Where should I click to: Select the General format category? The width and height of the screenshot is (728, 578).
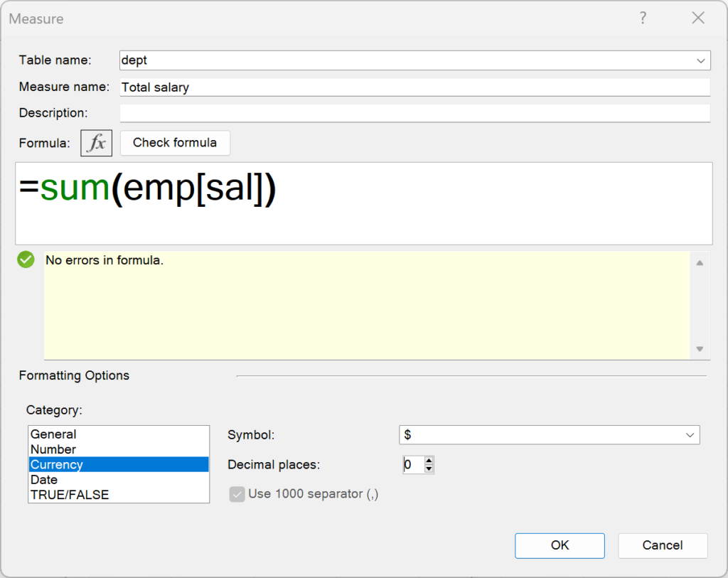tap(53, 434)
